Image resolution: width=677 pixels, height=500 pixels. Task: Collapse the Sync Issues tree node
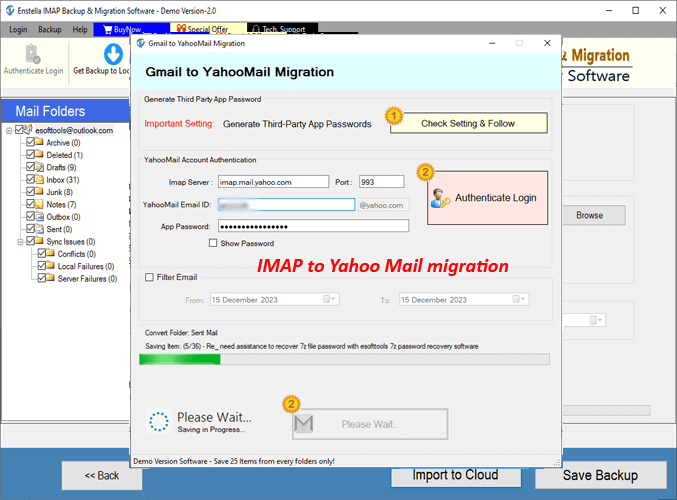(x=20, y=242)
